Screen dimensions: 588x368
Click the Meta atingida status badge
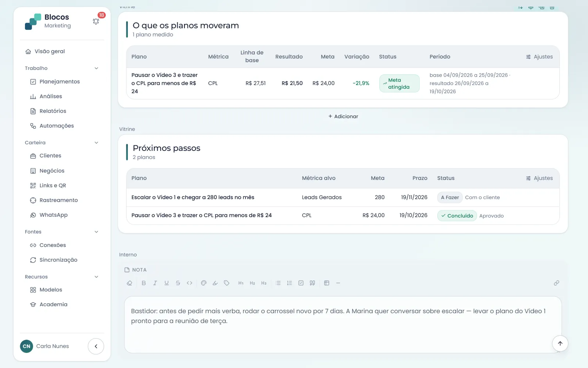click(x=399, y=84)
